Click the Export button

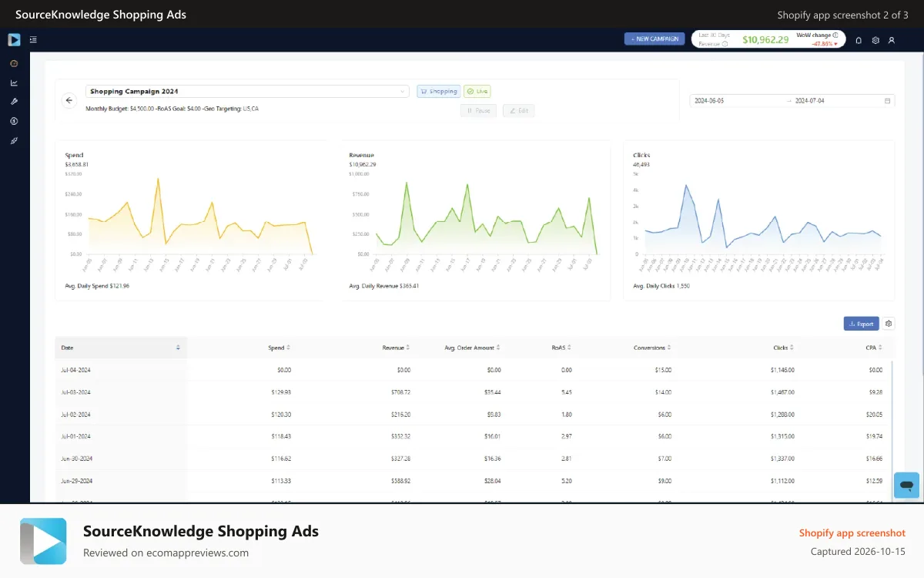[x=861, y=324]
